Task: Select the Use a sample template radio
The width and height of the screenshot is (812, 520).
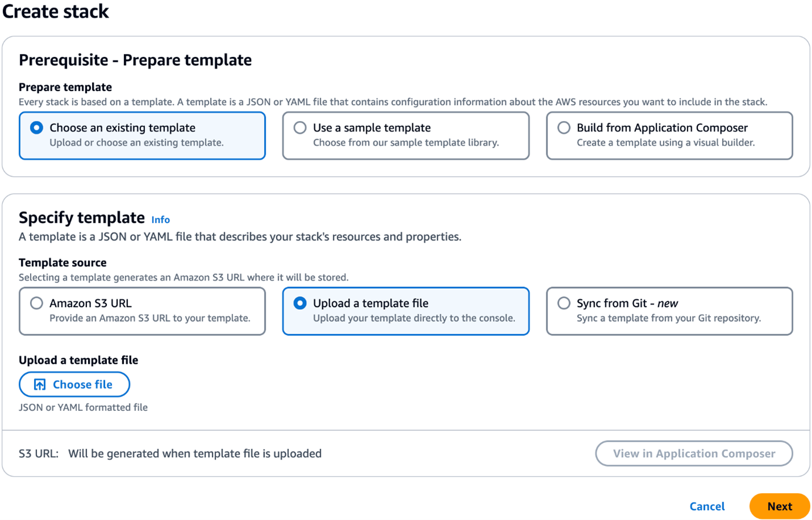Action: [300, 128]
